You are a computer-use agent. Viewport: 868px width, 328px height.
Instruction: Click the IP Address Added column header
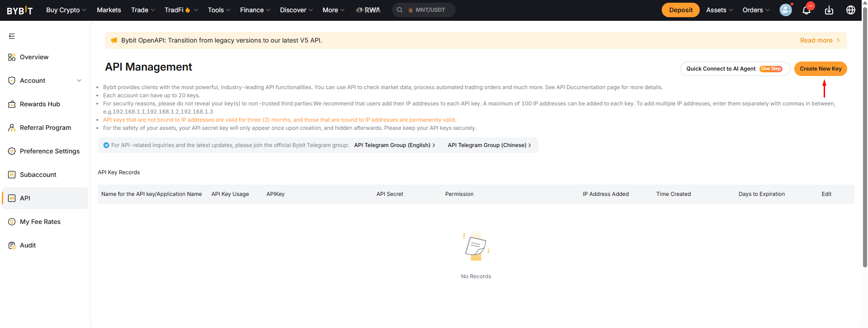tap(606, 194)
